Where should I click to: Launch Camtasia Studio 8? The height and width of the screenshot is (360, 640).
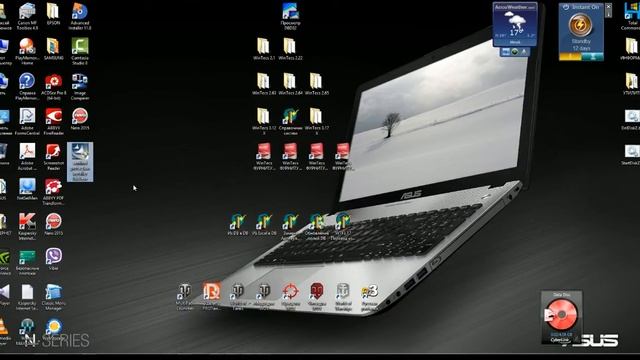tap(80, 52)
